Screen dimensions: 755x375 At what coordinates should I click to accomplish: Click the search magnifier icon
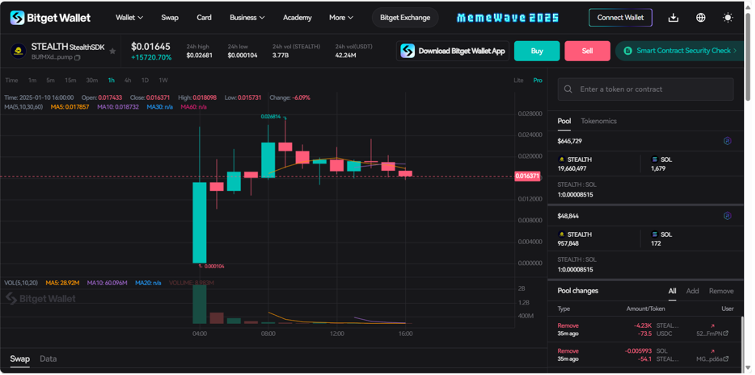click(x=568, y=90)
